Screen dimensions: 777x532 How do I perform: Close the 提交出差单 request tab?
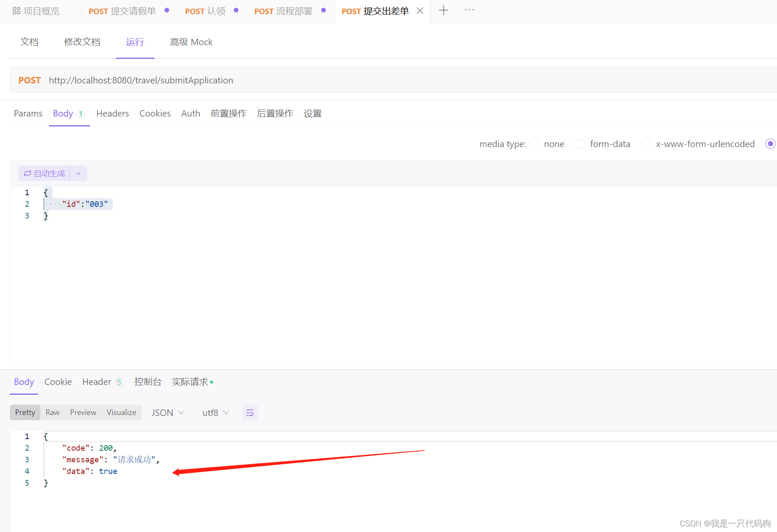[420, 11]
